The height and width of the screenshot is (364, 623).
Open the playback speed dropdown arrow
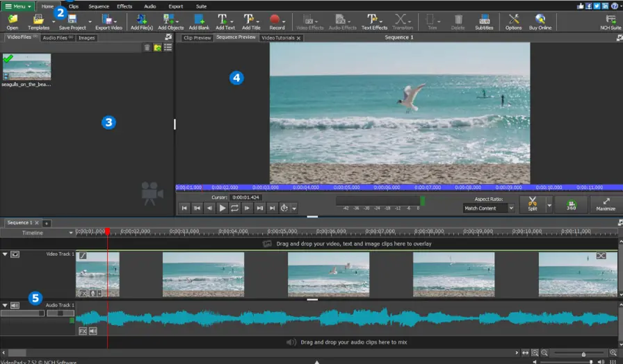tap(294, 208)
